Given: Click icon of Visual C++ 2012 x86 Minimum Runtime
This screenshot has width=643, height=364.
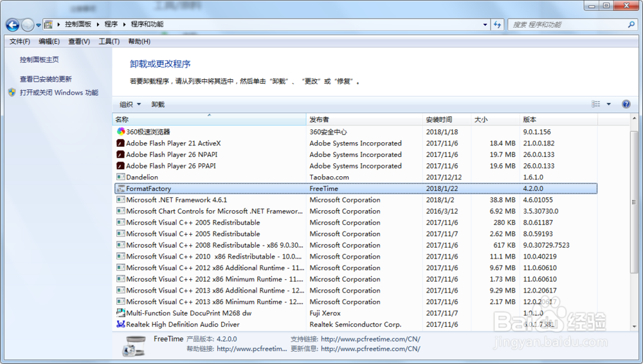Looking at the screenshot, I should click(x=121, y=278).
